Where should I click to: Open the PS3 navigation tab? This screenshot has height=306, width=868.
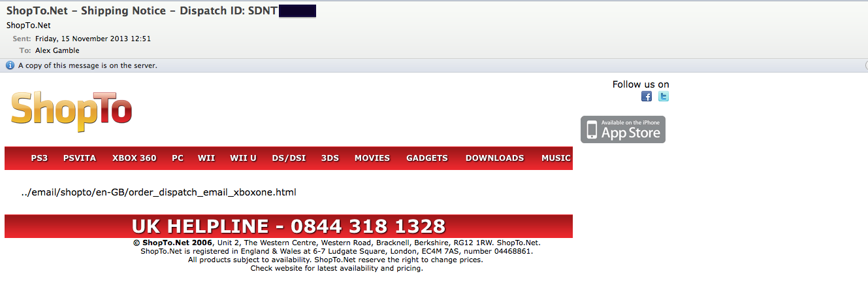coord(39,158)
